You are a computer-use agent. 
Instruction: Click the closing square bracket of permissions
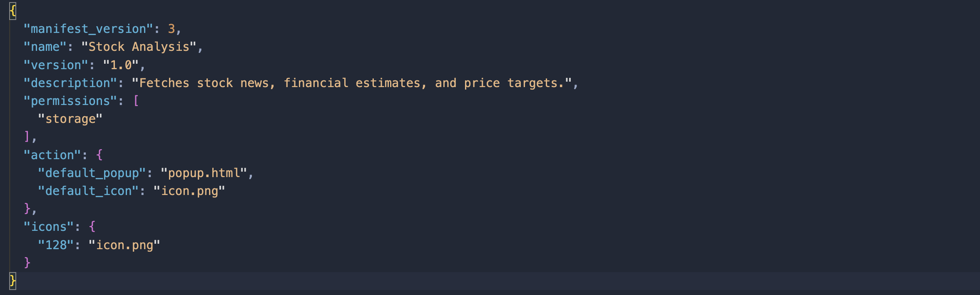coord(27,137)
